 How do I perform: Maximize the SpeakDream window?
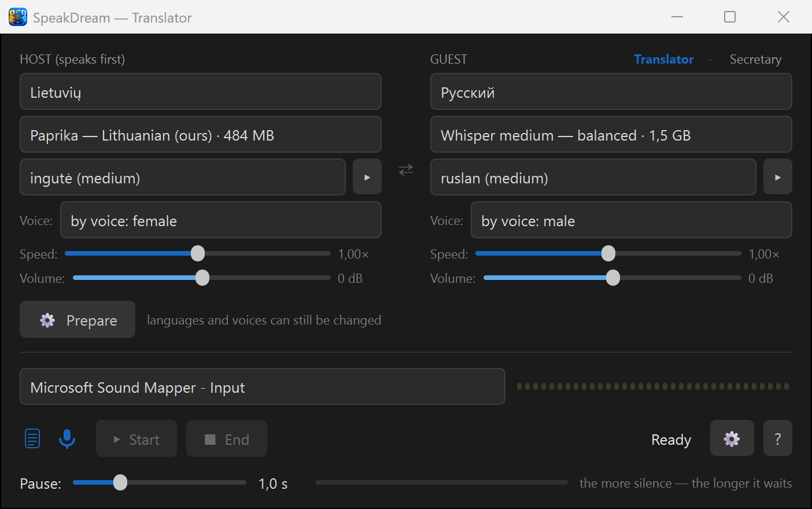(x=730, y=17)
